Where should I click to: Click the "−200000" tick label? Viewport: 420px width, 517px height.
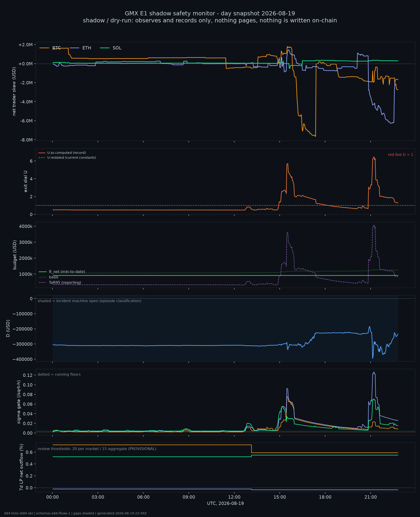(23, 329)
